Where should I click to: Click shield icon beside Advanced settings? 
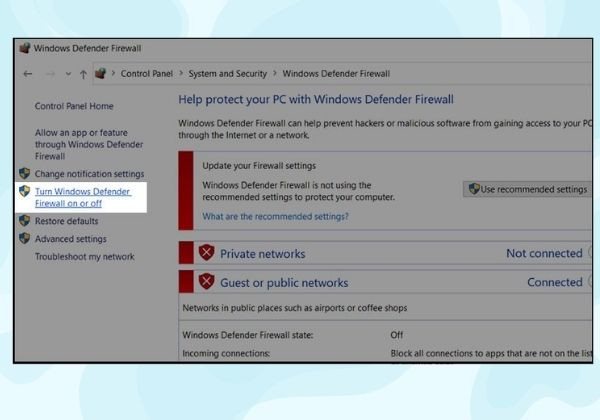(24, 238)
